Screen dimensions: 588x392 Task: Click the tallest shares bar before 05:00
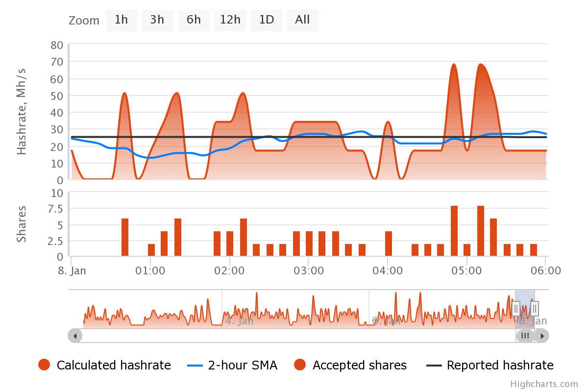click(454, 231)
